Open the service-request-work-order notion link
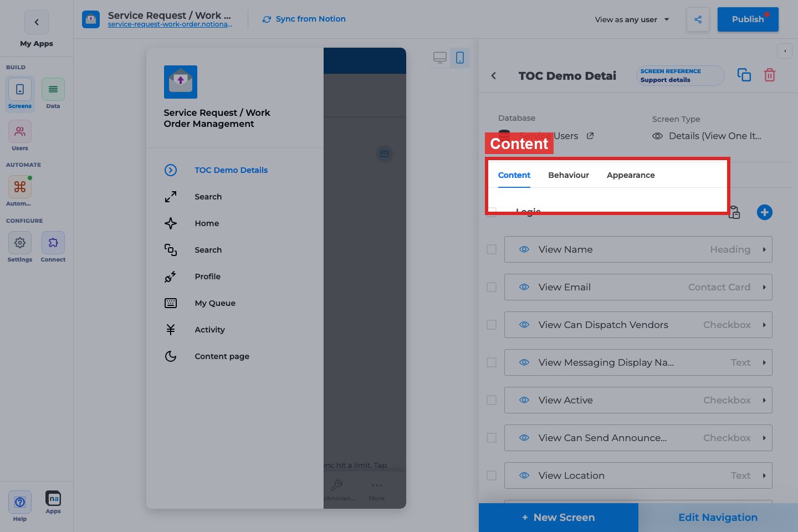Image resolution: width=798 pixels, height=532 pixels. click(x=170, y=24)
